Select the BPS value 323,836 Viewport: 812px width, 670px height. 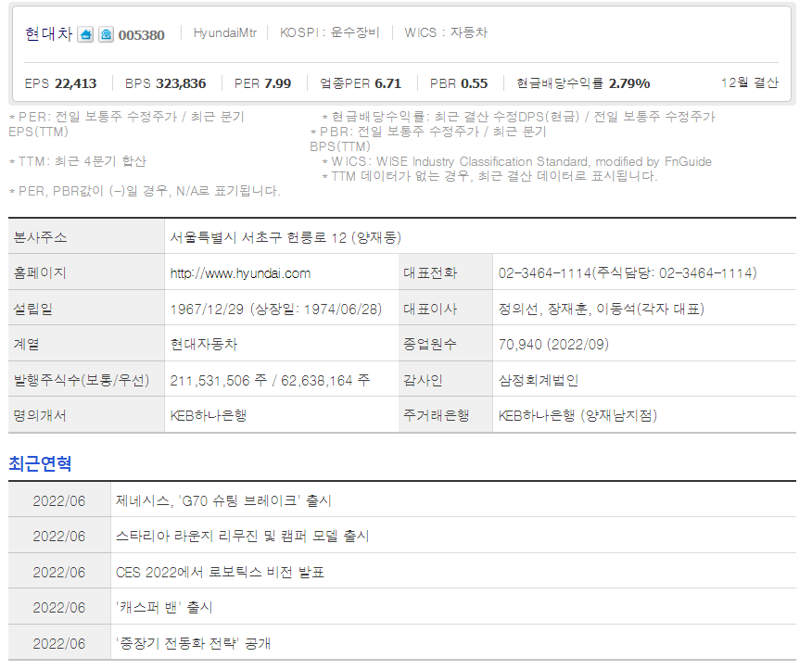(x=182, y=83)
